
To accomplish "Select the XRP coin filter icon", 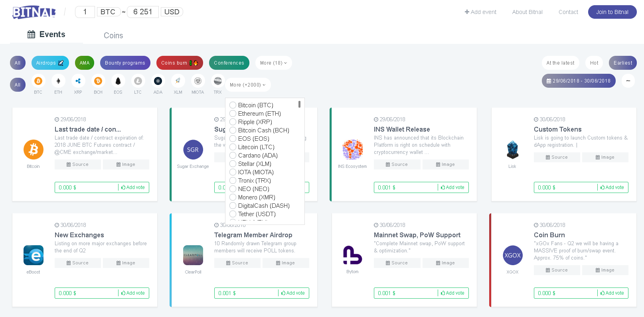I will pos(78,81).
